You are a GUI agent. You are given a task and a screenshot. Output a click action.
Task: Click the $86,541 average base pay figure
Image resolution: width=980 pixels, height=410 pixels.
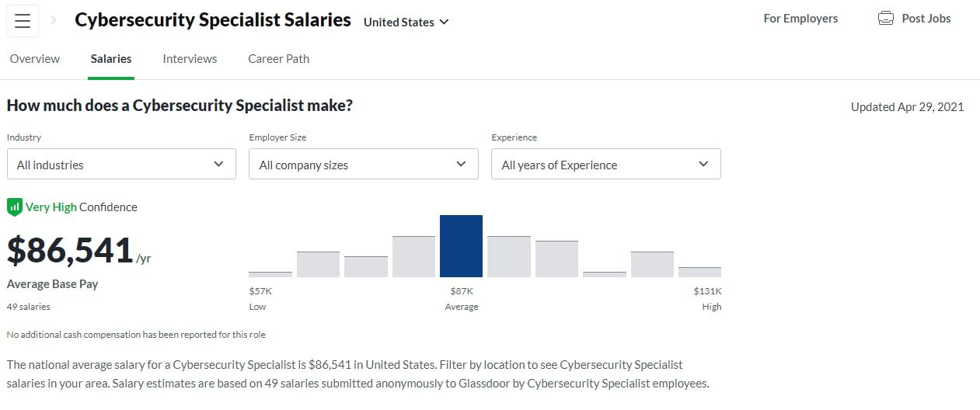point(70,251)
